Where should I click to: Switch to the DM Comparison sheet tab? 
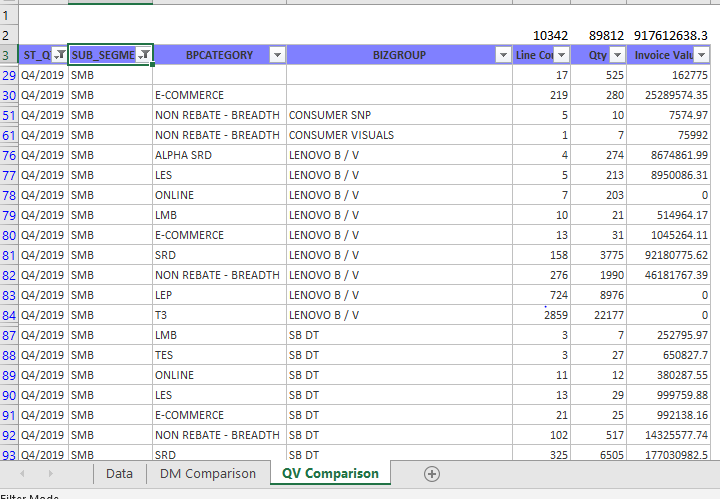pos(207,473)
